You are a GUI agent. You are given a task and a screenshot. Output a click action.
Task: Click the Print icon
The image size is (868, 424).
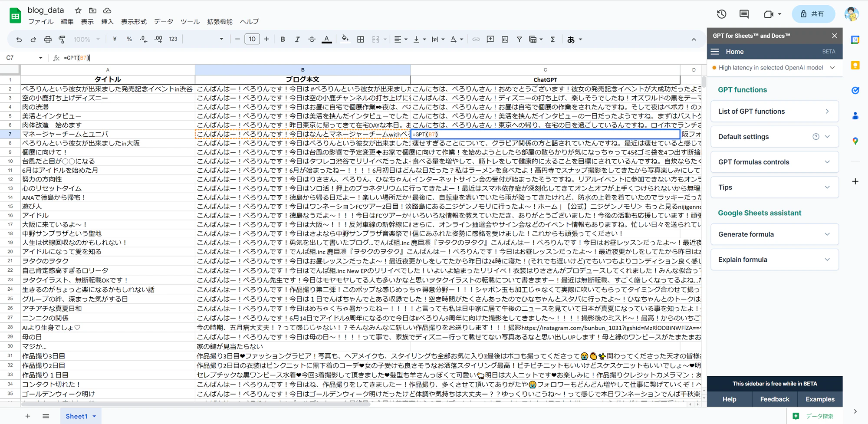tap(48, 39)
